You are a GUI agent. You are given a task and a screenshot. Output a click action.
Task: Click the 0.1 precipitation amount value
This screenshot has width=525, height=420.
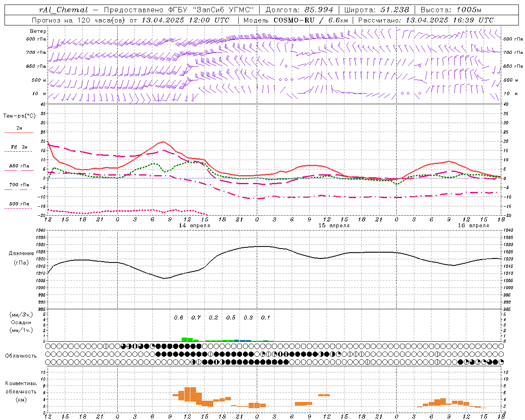pos(266,318)
